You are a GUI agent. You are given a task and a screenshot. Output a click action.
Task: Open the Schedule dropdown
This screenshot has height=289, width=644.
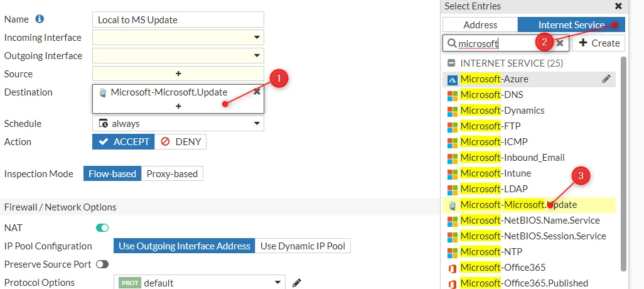pos(178,123)
